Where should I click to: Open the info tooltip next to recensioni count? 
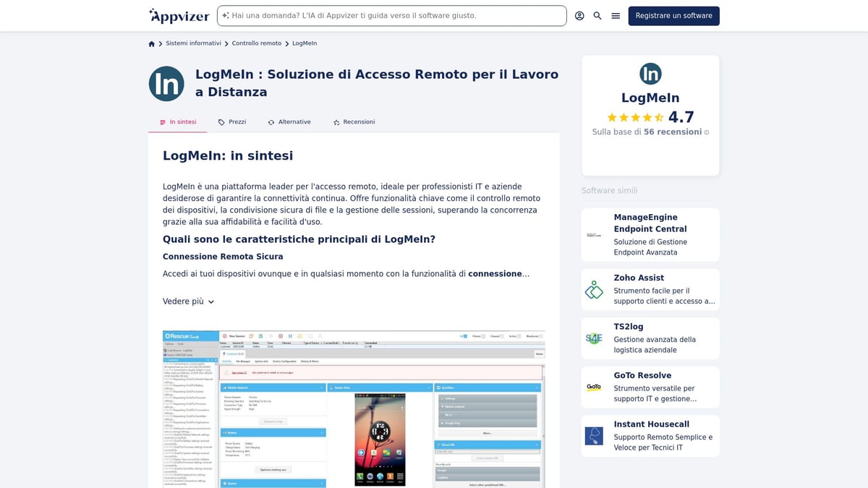[x=705, y=132]
